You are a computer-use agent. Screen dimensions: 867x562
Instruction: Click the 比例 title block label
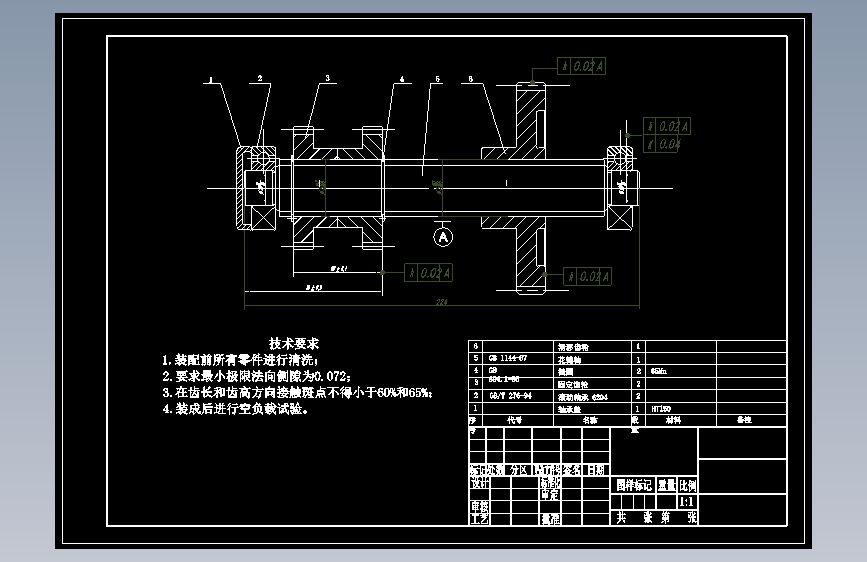click(687, 485)
